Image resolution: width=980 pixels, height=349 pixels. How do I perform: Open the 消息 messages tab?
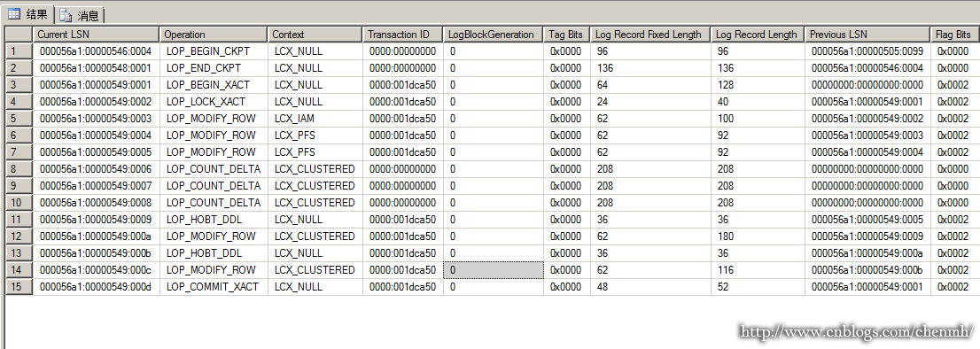coord(80,15)
